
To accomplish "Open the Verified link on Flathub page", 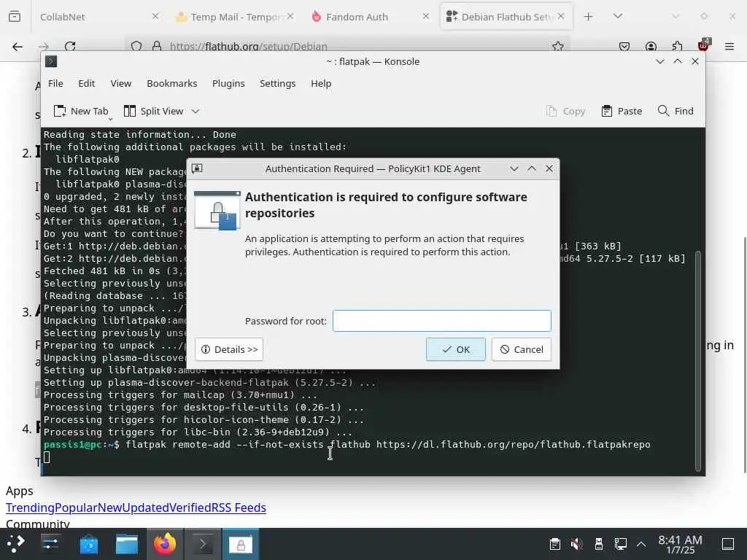I will pos(190,507).
